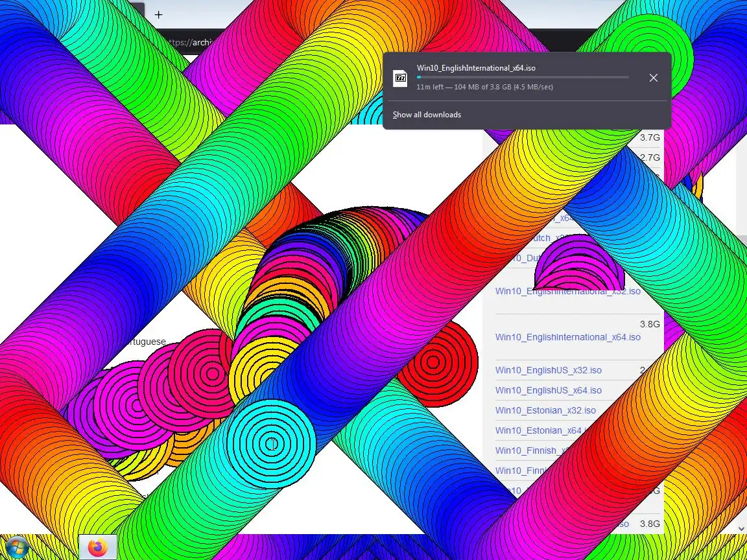
Task: Click the 7z file icon in the downloads panel
Action: (400, 78)
